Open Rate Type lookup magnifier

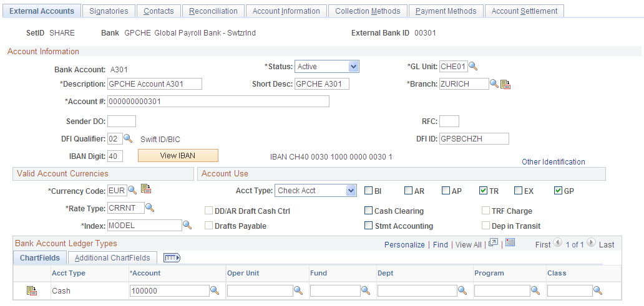(150, 208)
